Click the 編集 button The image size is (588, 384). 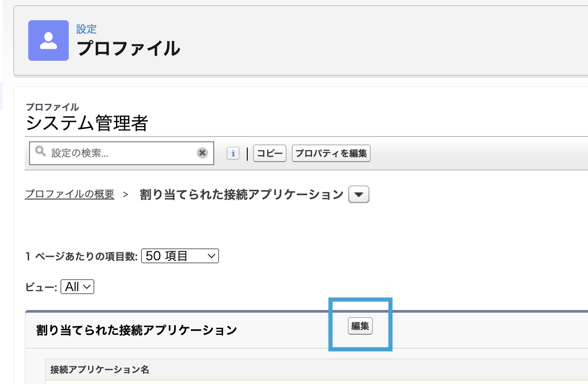click(360, 326)
